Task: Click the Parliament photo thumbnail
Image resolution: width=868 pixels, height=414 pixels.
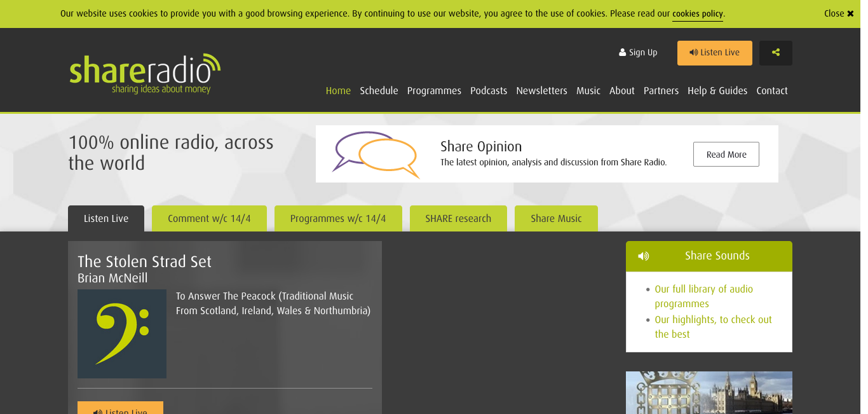Action: click(x=709, y=393)
